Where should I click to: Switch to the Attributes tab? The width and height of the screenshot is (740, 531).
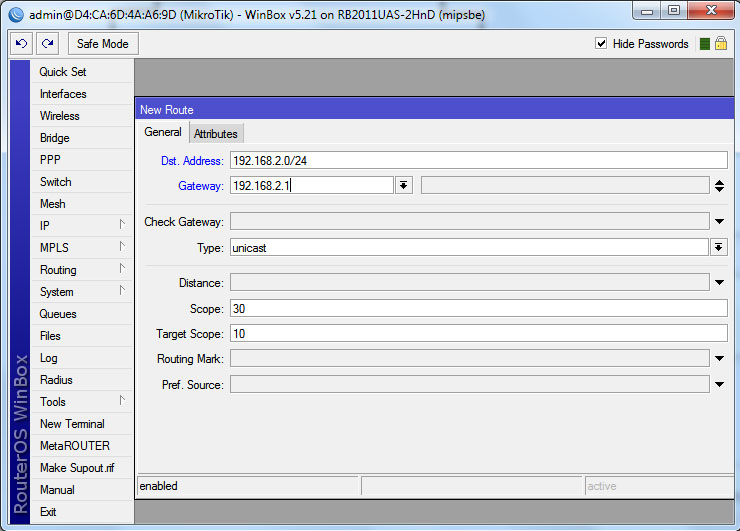pyautogui.click(x=216, y=134)
